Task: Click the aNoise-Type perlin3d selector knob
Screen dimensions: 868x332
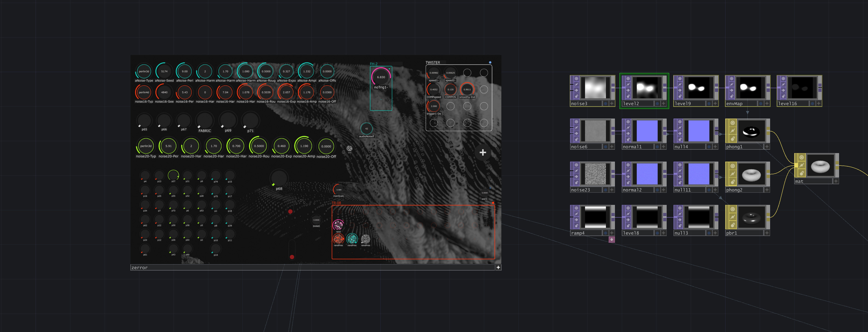Action: 144,71
